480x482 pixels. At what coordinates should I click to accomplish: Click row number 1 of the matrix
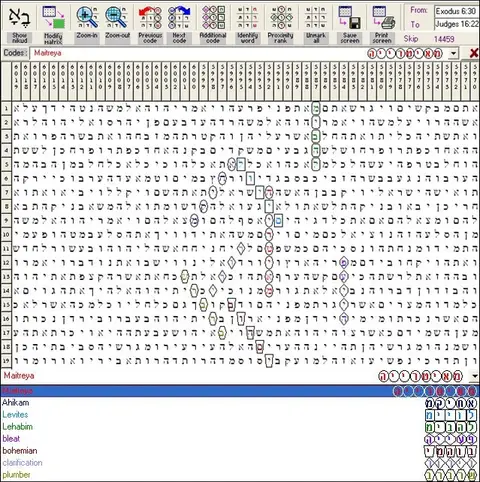click(6, 108)
